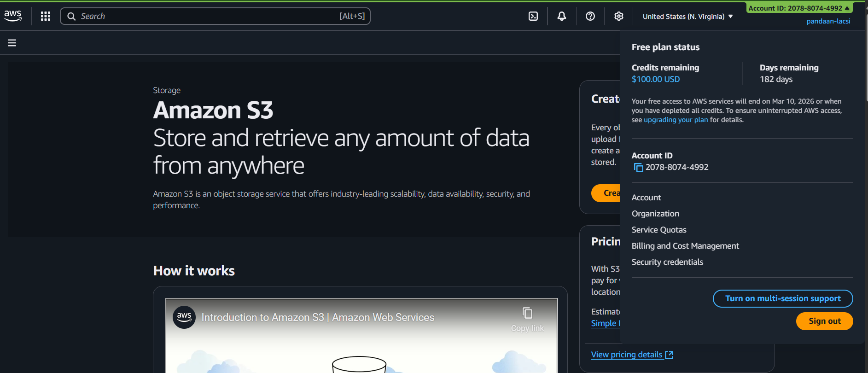The image size is (868, 373).
Task: Click the Introduction to Amazon S3 video title
Action: point(318,317)
